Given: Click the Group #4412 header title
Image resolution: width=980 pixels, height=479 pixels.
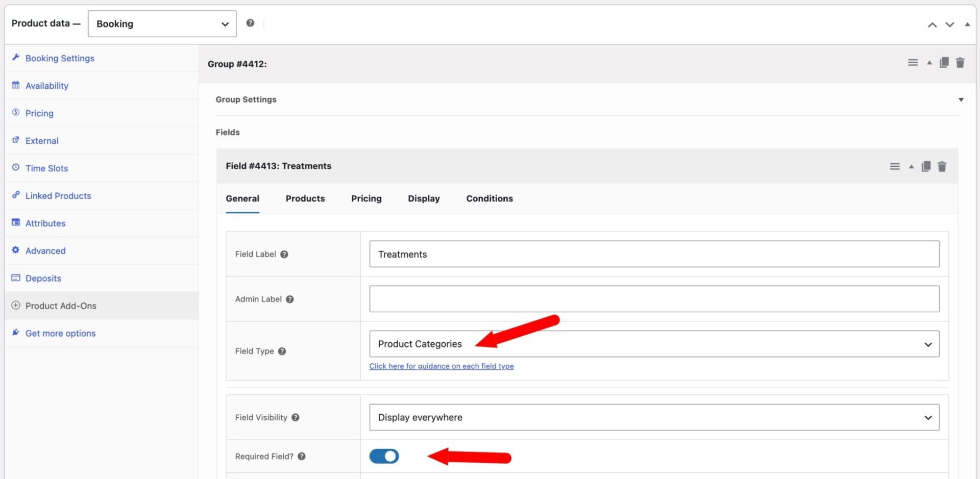Looking at the screenshot, I should [237, 64].
